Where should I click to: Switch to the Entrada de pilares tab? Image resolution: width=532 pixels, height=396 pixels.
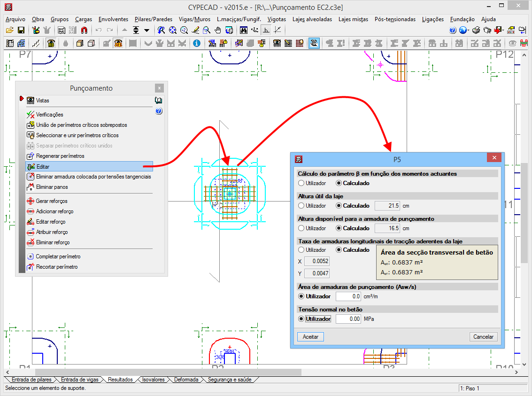click(31, 380)
